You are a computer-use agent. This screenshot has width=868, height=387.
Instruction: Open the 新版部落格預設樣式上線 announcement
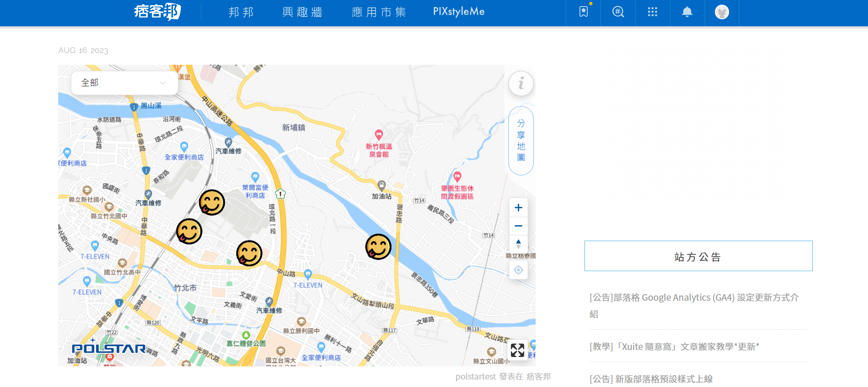click(x=651, y=379)
